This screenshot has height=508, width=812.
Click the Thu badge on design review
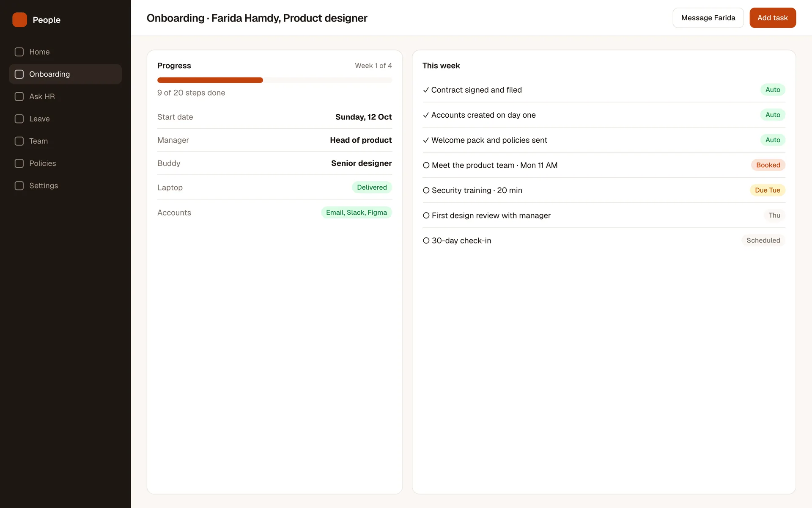coord(774,215)
